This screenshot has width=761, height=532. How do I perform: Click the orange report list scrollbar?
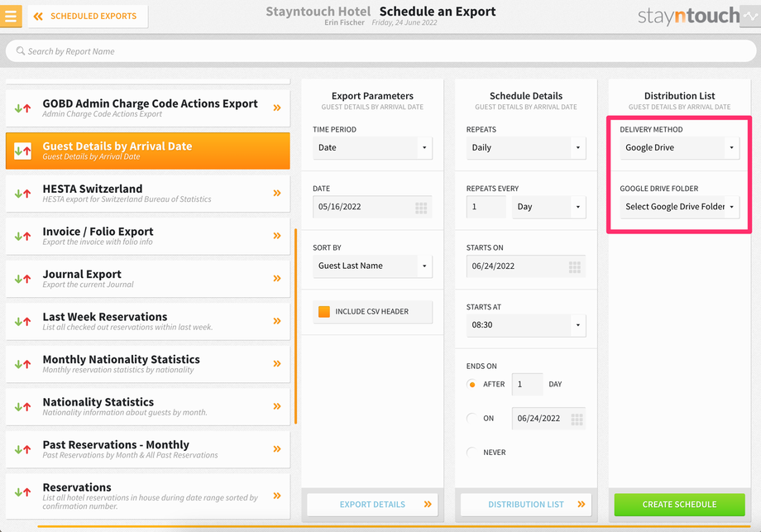(x=295, y=326)
